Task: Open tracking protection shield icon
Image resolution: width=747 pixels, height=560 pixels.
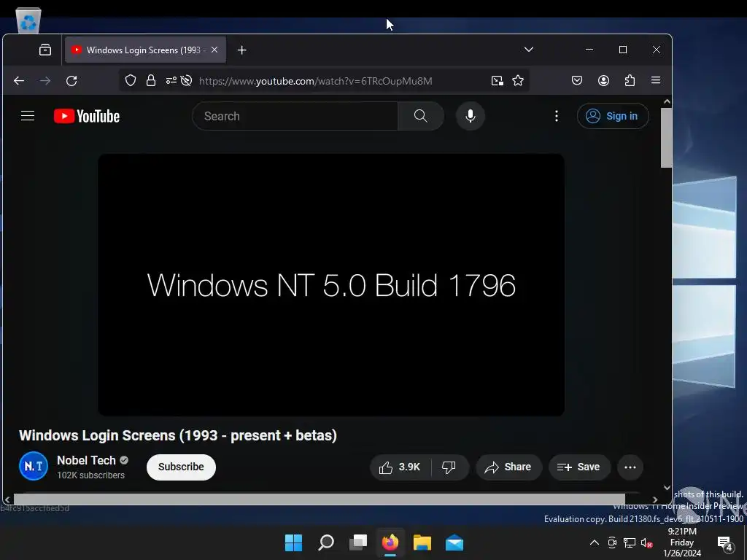Action: [x=131, y=80]
